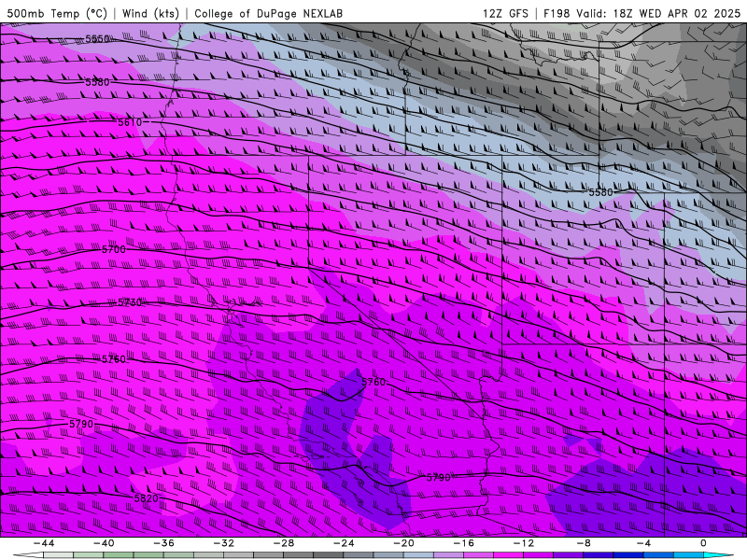
Task: Click the -16 colorbar tick label
Action: (464, 543)
